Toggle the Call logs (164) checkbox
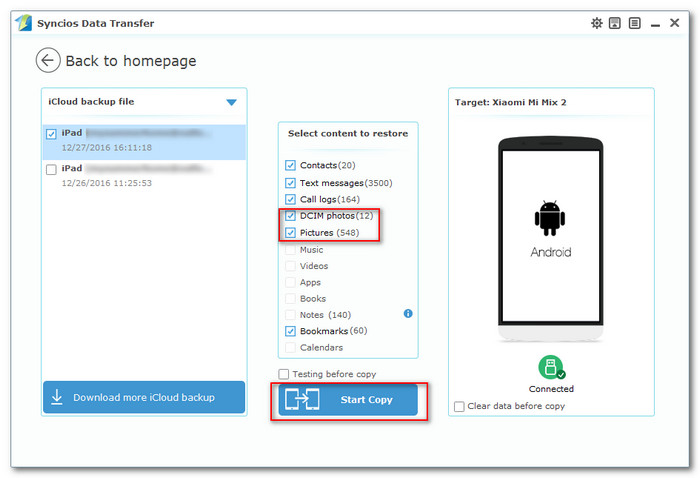This screenshot has width=700, height=478. (290, 200)
